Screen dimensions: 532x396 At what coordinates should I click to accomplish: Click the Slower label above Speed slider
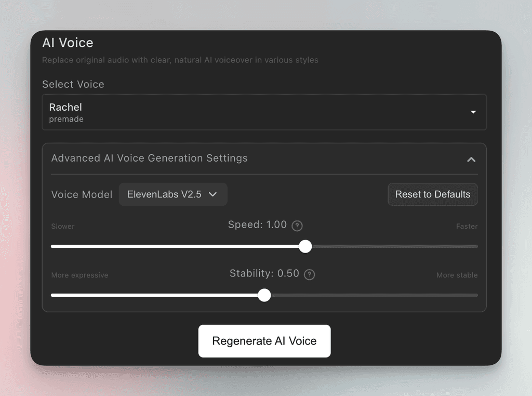[x=63, y=227]
